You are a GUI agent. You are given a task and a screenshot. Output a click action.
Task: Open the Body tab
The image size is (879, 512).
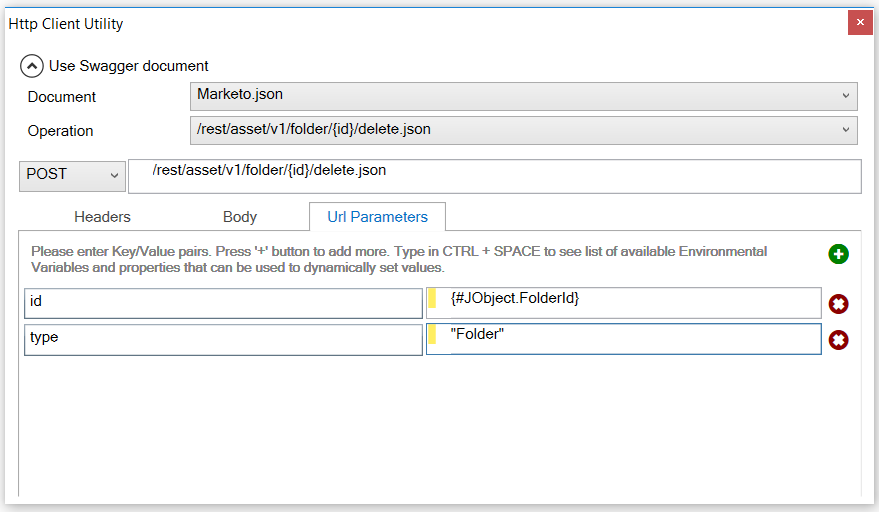click(x=240, y=217)
